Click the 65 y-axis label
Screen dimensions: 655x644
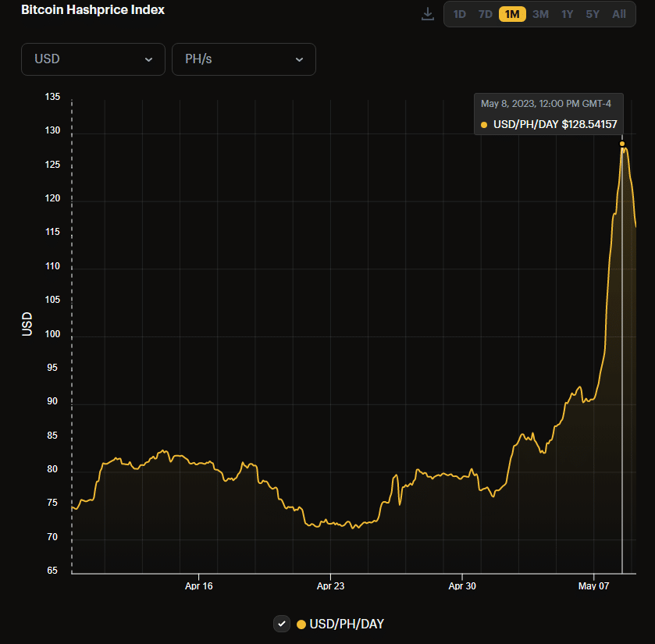point(52,571)
